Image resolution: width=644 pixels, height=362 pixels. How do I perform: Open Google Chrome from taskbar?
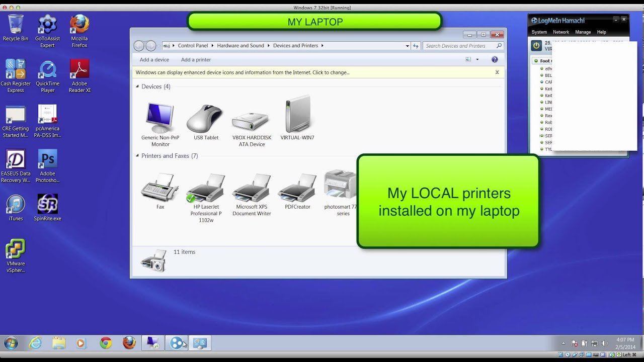coord(106,343)
